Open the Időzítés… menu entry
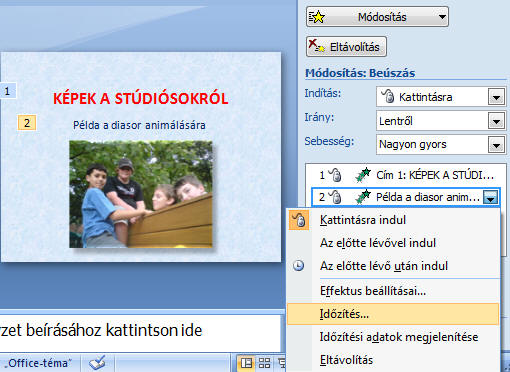The width and height of the screenshot is (510, 372). [393, 314]
